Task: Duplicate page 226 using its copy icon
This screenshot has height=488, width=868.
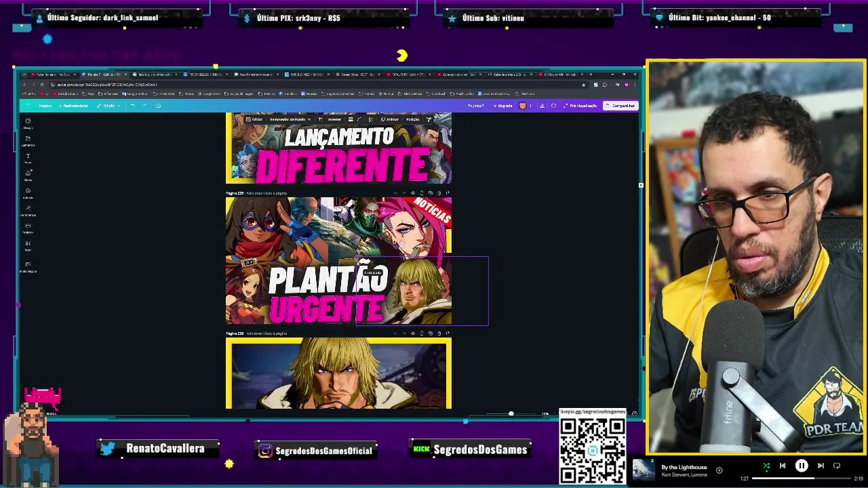Action: 430,333
